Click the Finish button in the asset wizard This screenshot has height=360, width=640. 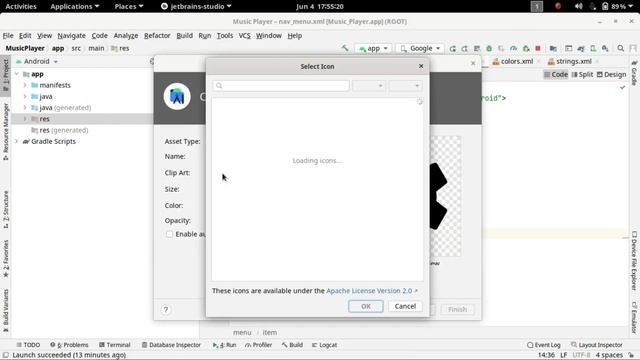tap(457, 310)
